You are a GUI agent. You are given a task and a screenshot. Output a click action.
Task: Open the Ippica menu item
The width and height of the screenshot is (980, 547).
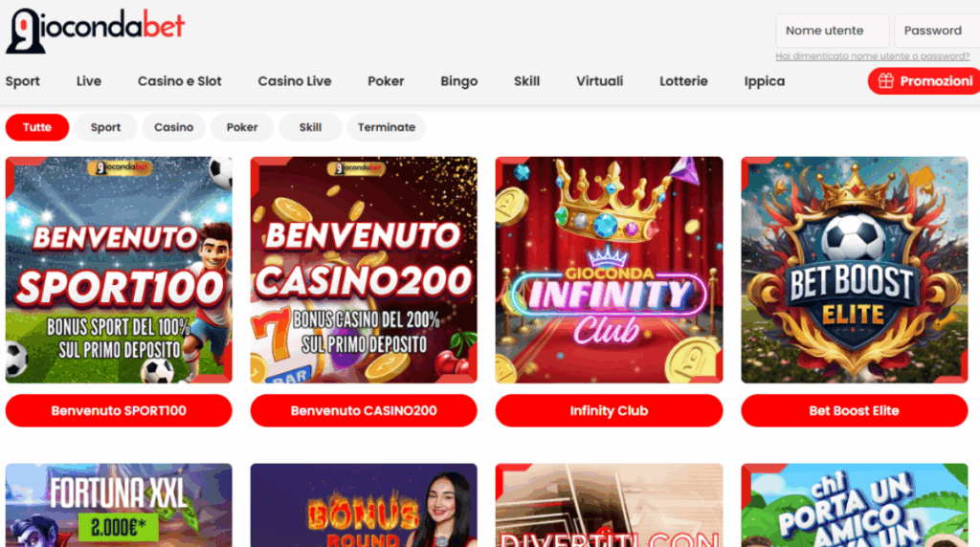tap(765, 82)
